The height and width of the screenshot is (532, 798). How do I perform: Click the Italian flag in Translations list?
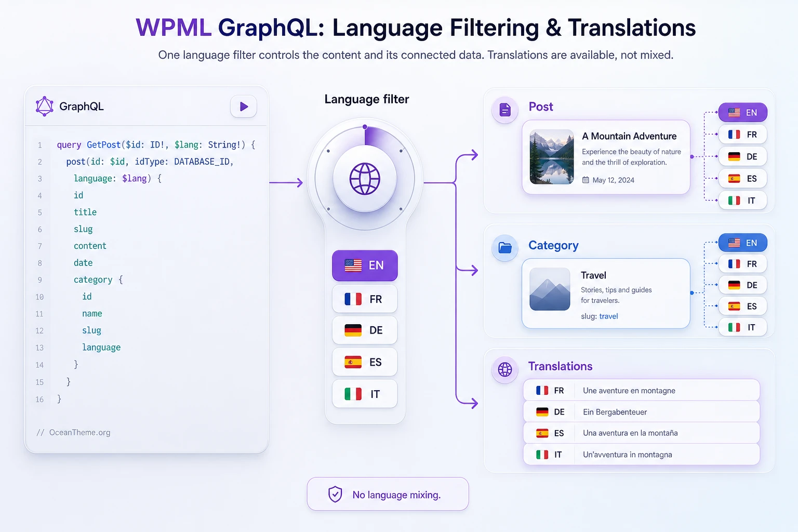click(x=542, y=455)
